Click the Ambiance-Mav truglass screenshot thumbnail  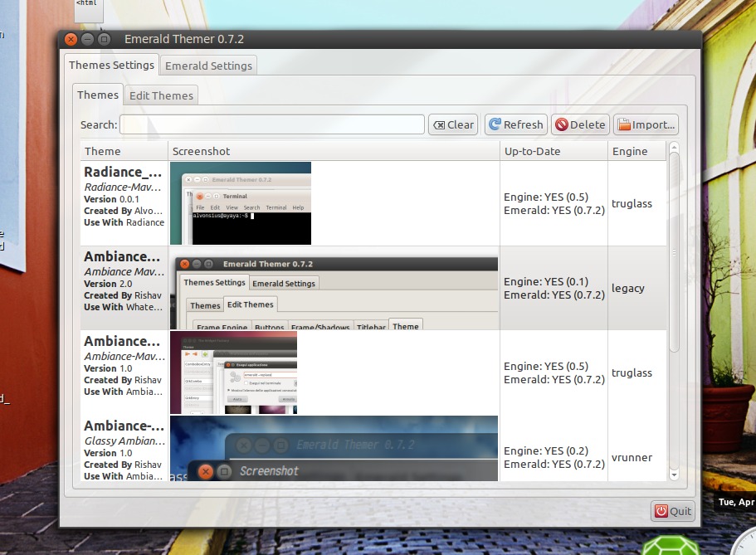pyautogui.click(x=233, y=372)
